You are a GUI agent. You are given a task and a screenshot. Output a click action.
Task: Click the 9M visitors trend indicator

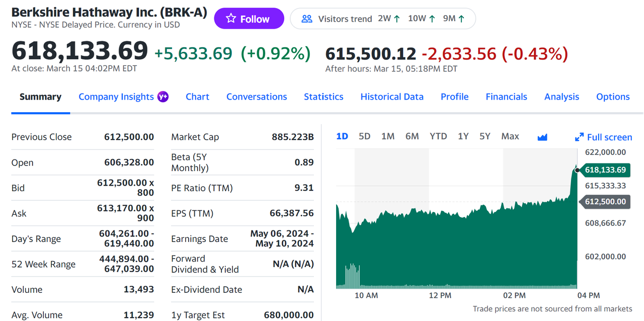tap(454, 19)
